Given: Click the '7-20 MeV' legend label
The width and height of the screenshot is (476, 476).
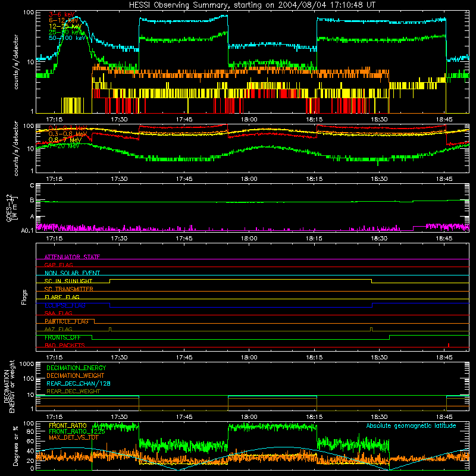Looking at the screenshot, I should click(x=64, y=146).
